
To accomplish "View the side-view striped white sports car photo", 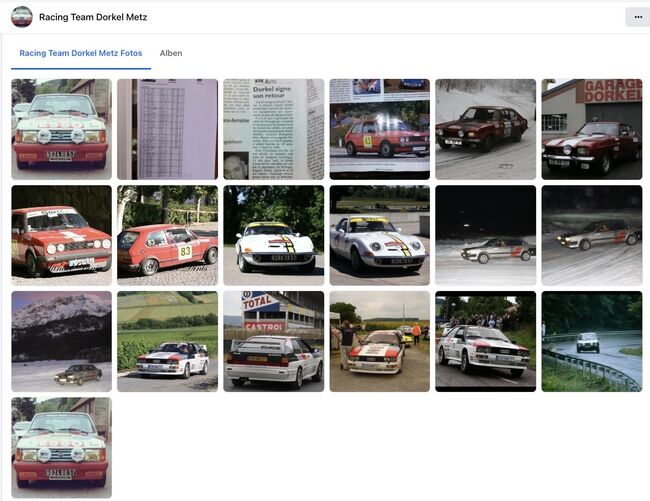I will click(x=379, y=235).
